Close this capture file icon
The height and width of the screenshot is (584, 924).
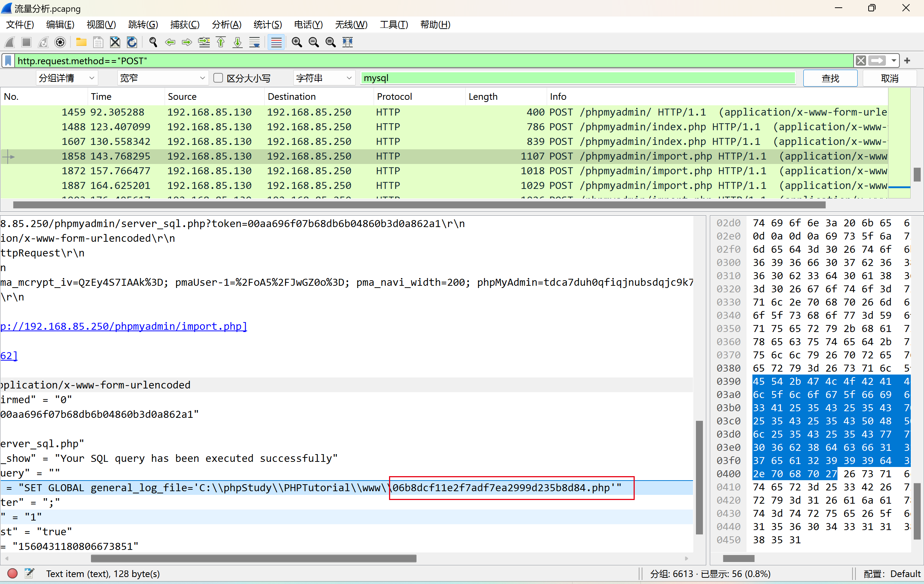click(115, 42)
